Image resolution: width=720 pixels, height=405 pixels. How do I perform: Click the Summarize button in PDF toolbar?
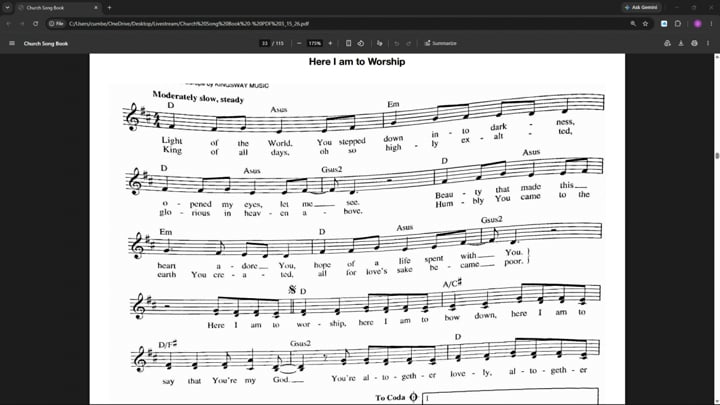click(x=440, y=43)
